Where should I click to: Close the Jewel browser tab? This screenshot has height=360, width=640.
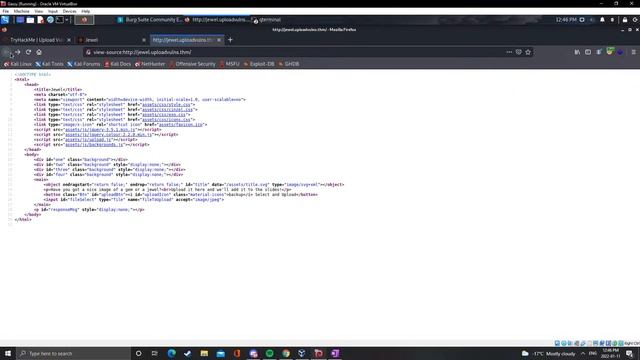click(x=144, y=40)
